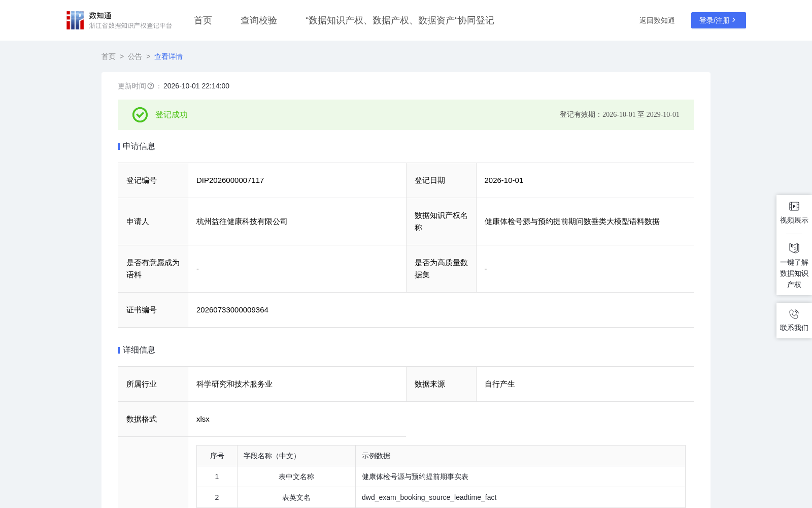Go to 首页 in the top navigation
Image resolution: width=812 pixels, height=508 pixels.
(x=203, y=20)
